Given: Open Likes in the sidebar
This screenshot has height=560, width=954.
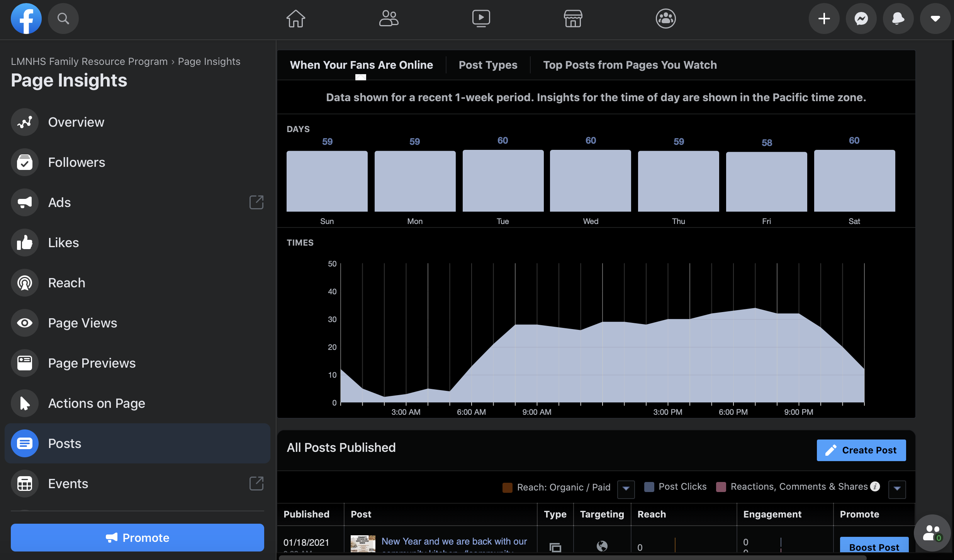Looking at the screenshot, I should [137, 243].
